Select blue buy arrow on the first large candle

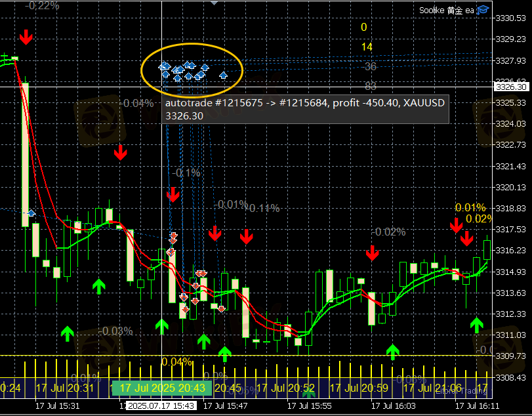[x=31, y=213]
